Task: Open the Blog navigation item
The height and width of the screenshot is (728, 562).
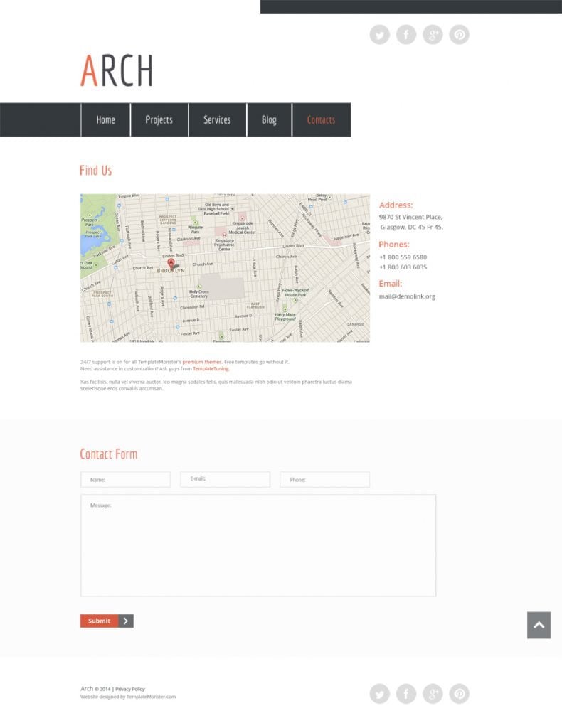Action: coord(269,119)
